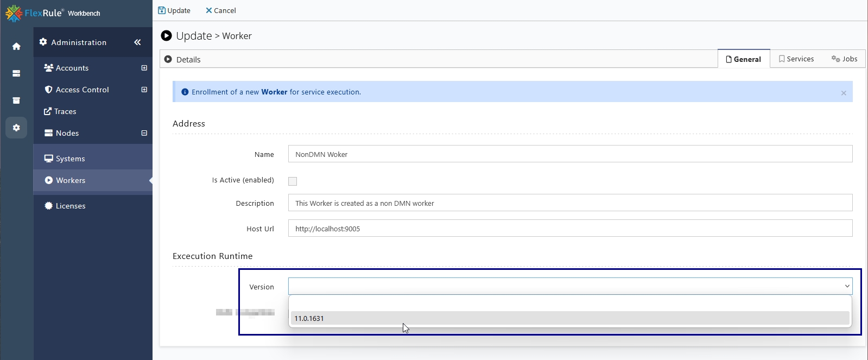
Task: Dismiss the enrollment info banner
Action: [x=844, y=93]
